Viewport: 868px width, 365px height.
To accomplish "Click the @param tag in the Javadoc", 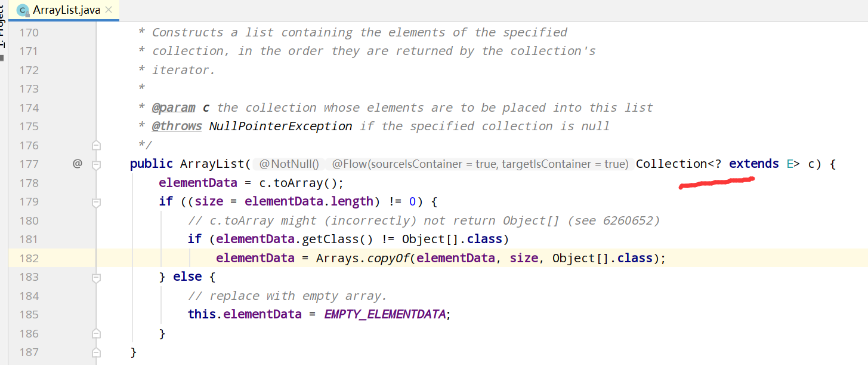I will pos(174,108).
